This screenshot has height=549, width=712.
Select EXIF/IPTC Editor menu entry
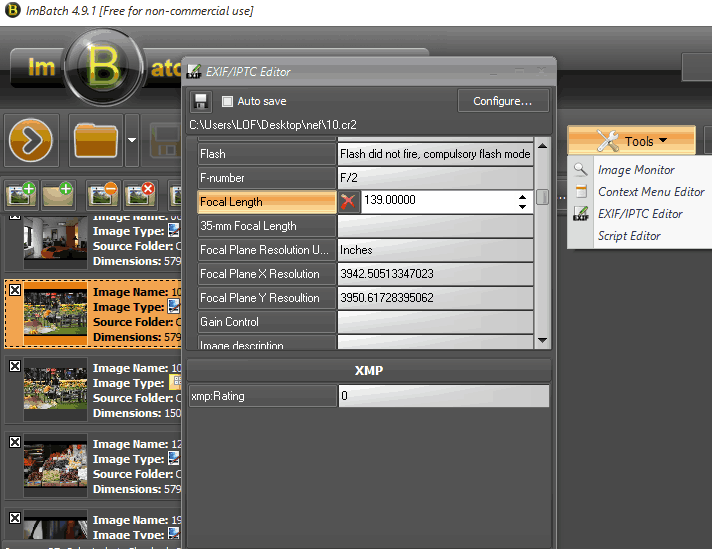[x=640, y=213]
